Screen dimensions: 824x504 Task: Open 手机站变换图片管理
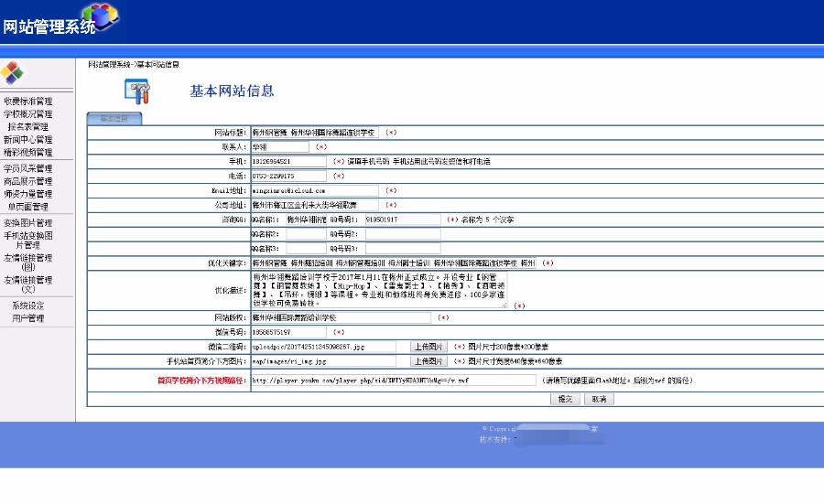[x=27, y=241]
